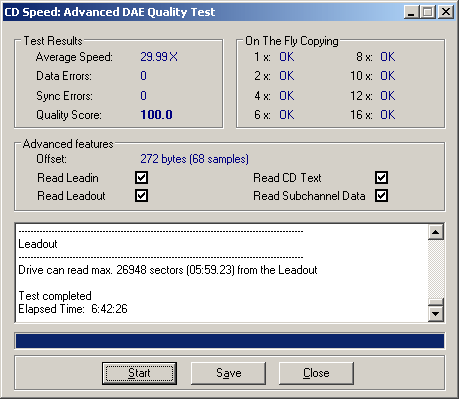Screen dimensions: 459x399
Task: Close window using title bar X
Action: pyautogui.click(x=446, y=12)
